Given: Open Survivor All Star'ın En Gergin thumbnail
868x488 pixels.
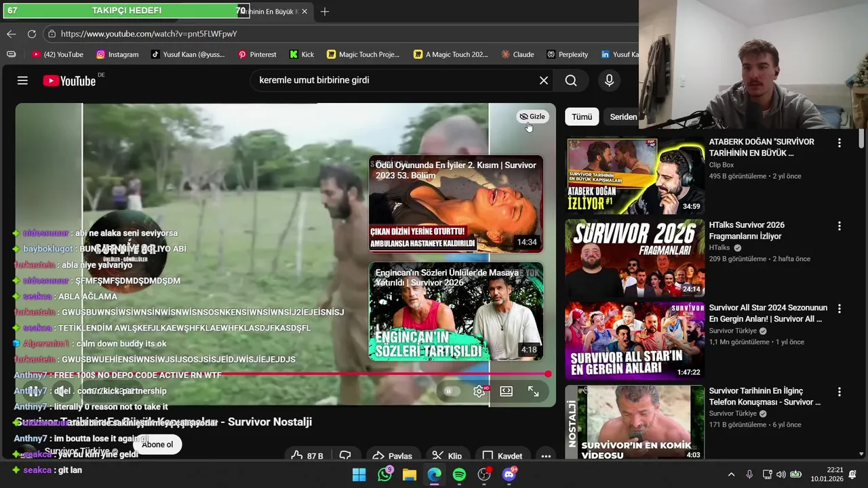Looking at the screenshot, I should pyautogui.click(x=635, y=341).
